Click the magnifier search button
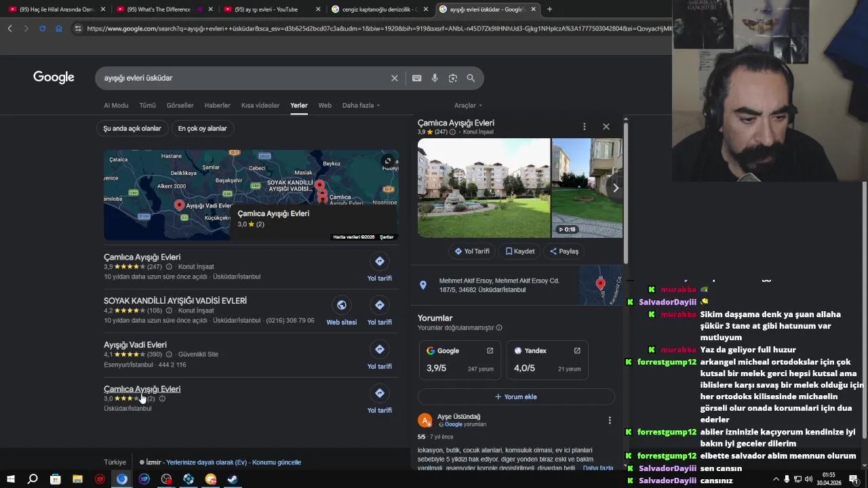Image resolution: width=868 pixels, height=488 pixels. [x=471, y=78]
